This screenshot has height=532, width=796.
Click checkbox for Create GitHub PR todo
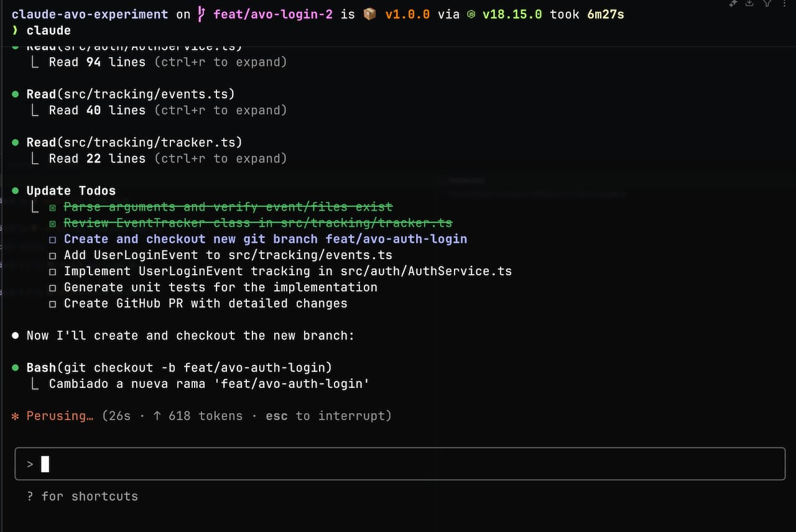point(53,304)
